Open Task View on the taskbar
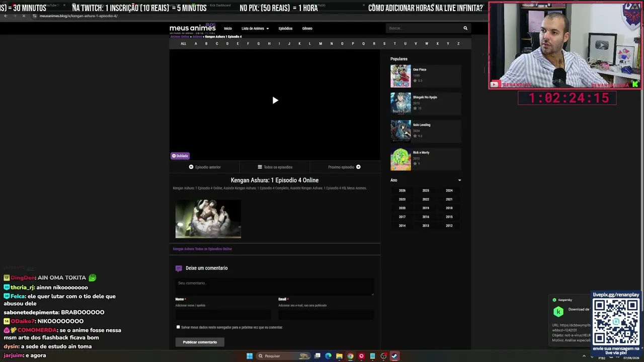 tap(317, 356)
